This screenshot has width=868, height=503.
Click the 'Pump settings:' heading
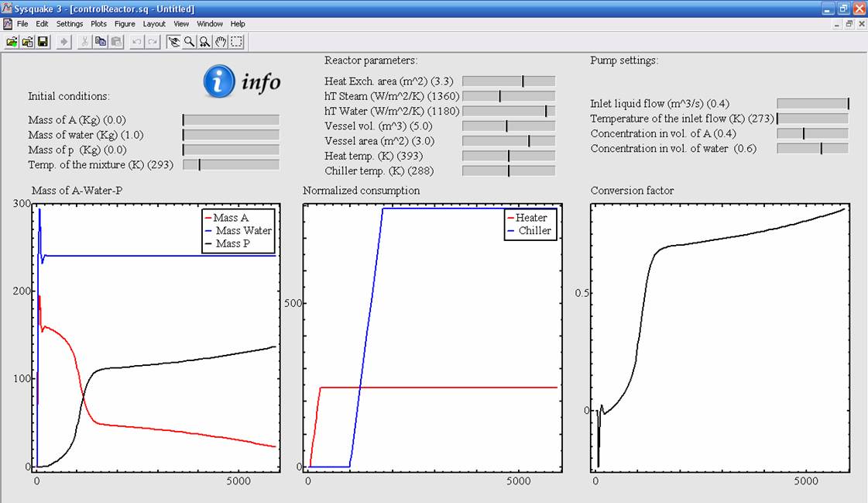(x=624, y=60)
